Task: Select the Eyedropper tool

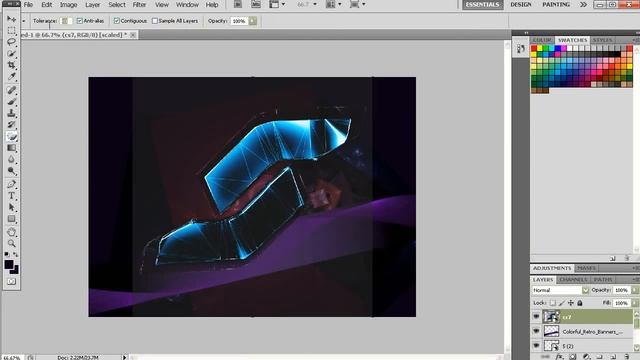Action: (11, 76)
